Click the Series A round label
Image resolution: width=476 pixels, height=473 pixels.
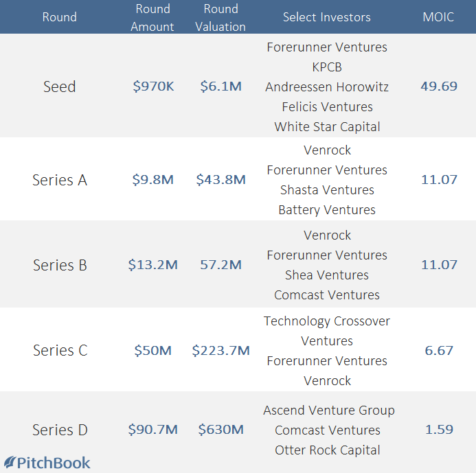tap(60, 180)
